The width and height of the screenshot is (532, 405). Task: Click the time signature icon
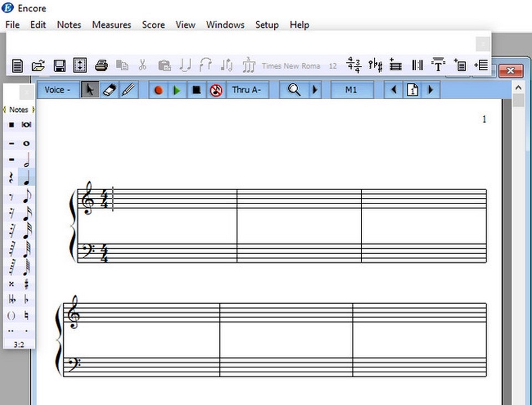pyautogui.click(x=354, y=65)
